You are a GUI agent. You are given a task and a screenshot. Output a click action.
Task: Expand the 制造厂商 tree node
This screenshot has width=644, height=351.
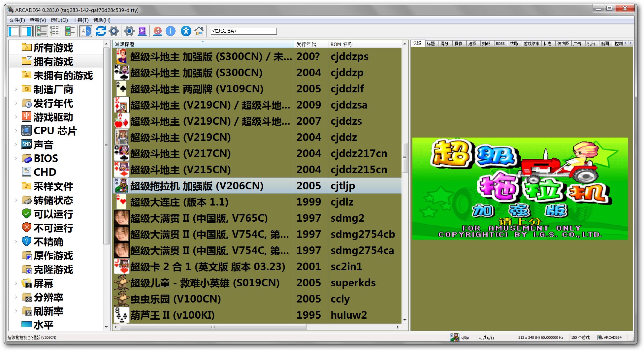pos(16,89)
